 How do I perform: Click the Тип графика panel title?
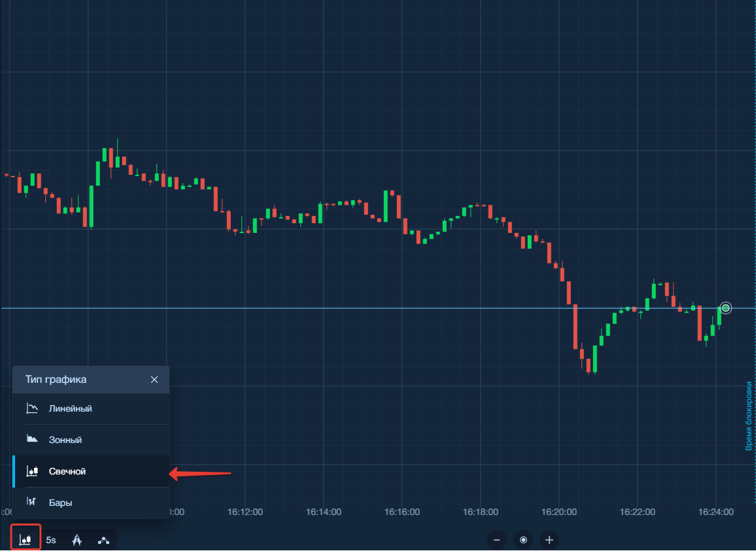(56, 380)
